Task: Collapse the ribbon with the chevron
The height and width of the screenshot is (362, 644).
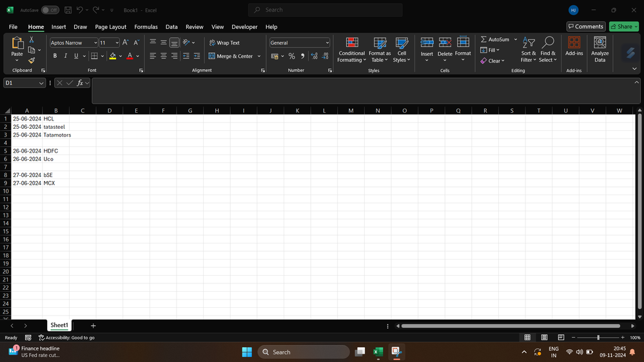Action: (634, 69)
